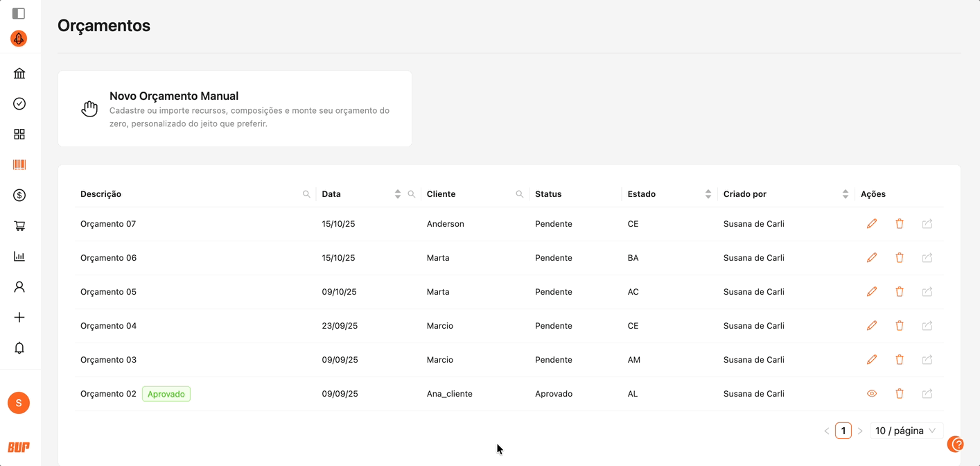Sort the table by Data column
Viewport: 980px width, 466px height.
point(397,194)
